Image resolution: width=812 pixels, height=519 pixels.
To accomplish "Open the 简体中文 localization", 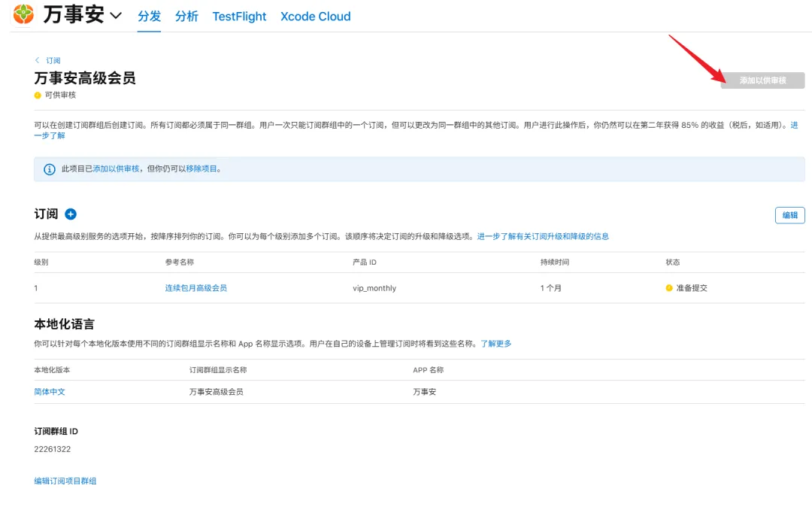I will point(50,392).
